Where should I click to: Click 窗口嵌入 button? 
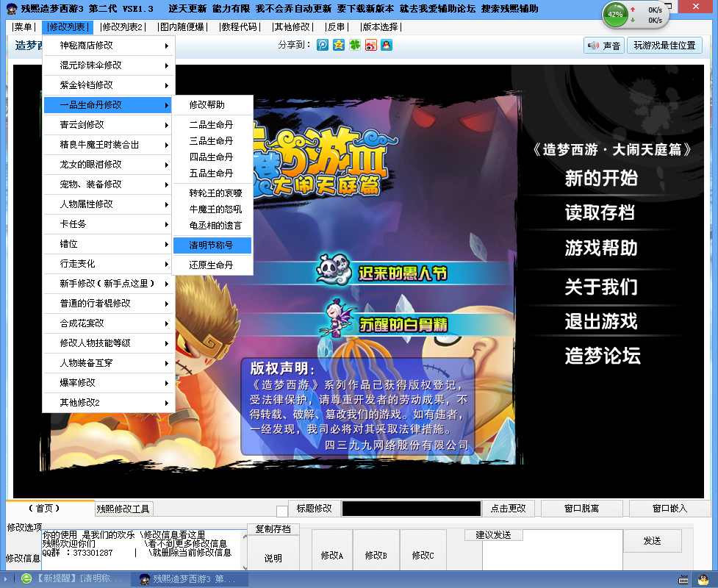tap(670, 509)
